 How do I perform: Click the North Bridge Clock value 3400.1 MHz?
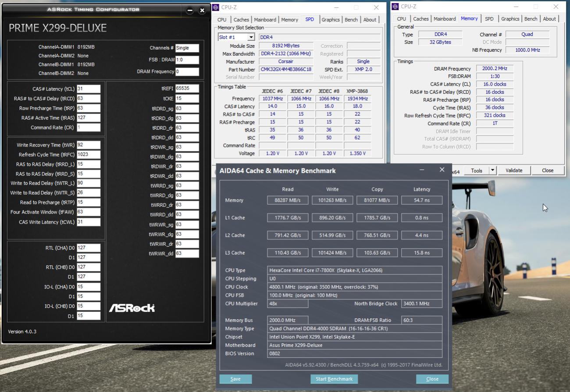(421, 303)
